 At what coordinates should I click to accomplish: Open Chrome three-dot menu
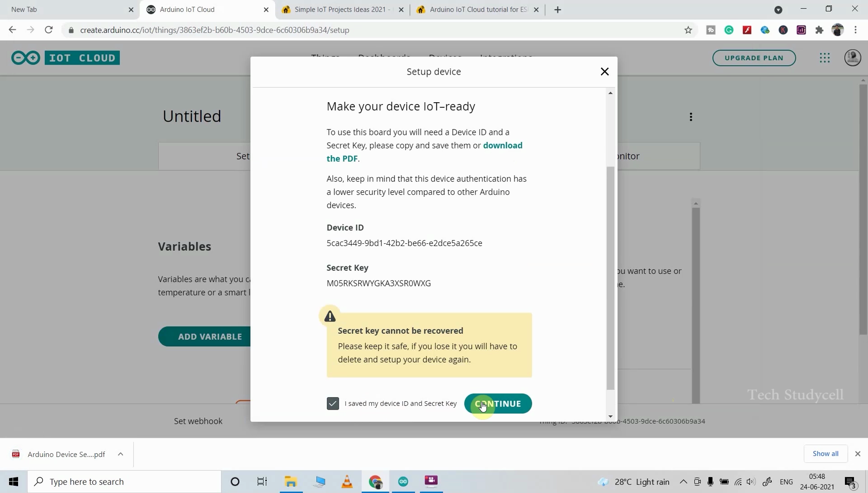tap(855, 30)
